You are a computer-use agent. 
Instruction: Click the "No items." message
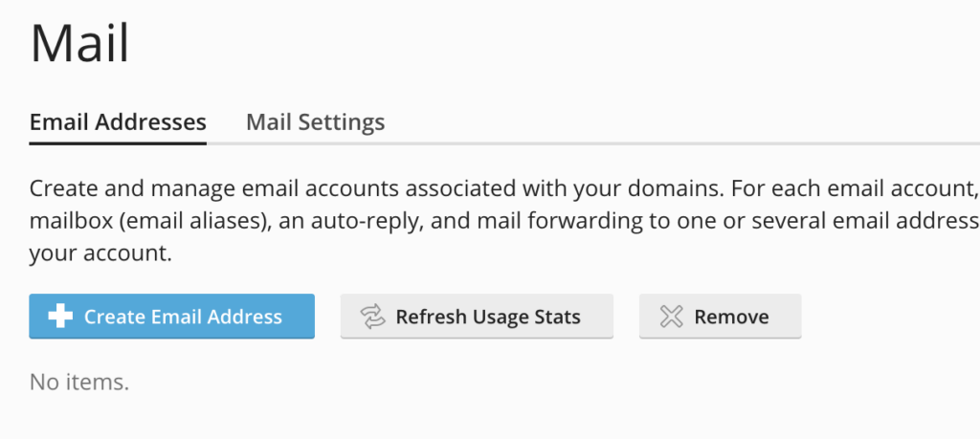pos(79,383)
